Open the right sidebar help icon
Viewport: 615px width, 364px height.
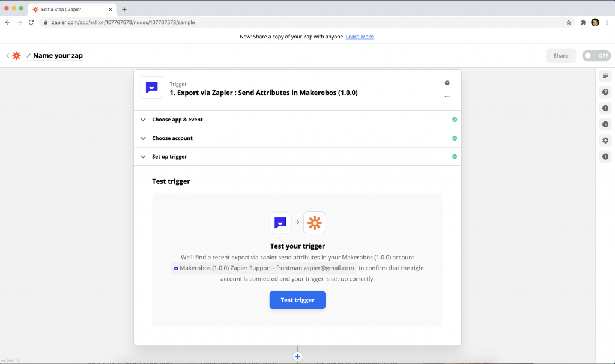[x=605, y=92]
